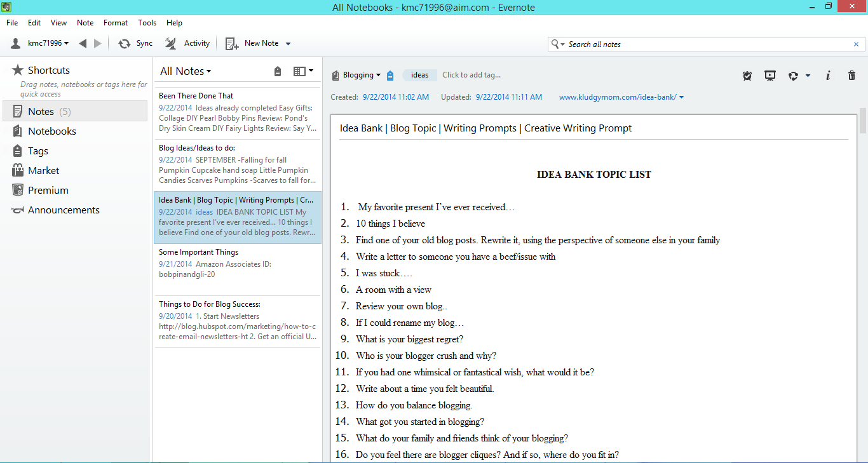Image resolution: width=868 pixels, height=463 pixels.
Task: Click the Shortcuts star icon
Action: click(x=18, y=70)
